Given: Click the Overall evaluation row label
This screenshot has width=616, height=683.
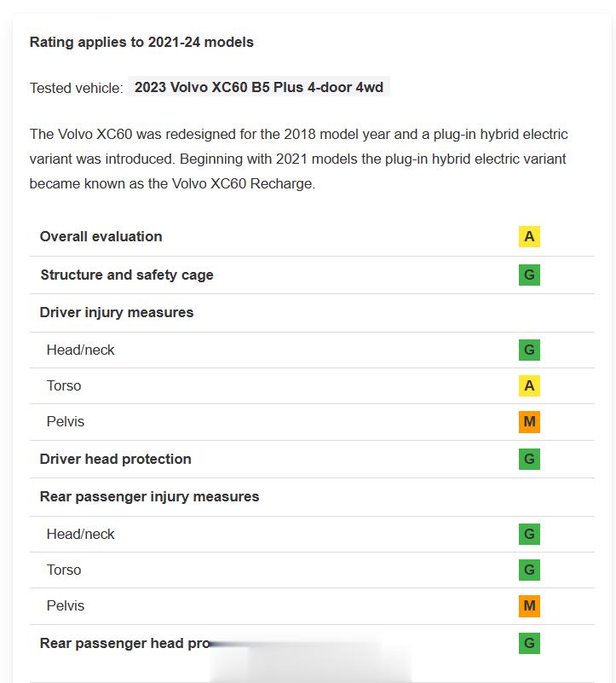Looking at the screenshot, I should pyautogui.click(x=101, y=236).
